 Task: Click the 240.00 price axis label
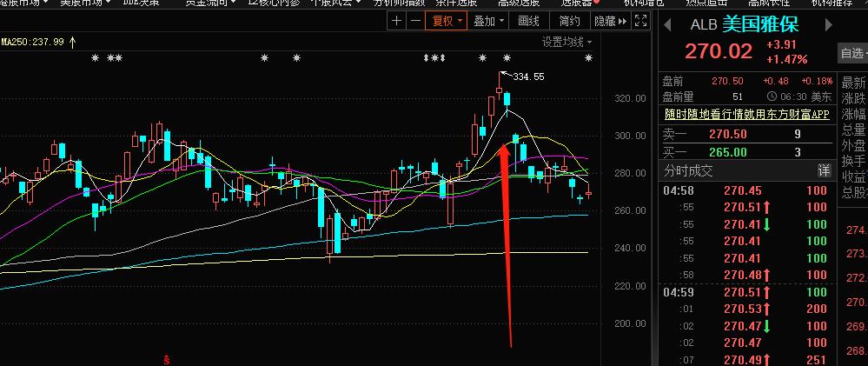[x=631, y=248]
